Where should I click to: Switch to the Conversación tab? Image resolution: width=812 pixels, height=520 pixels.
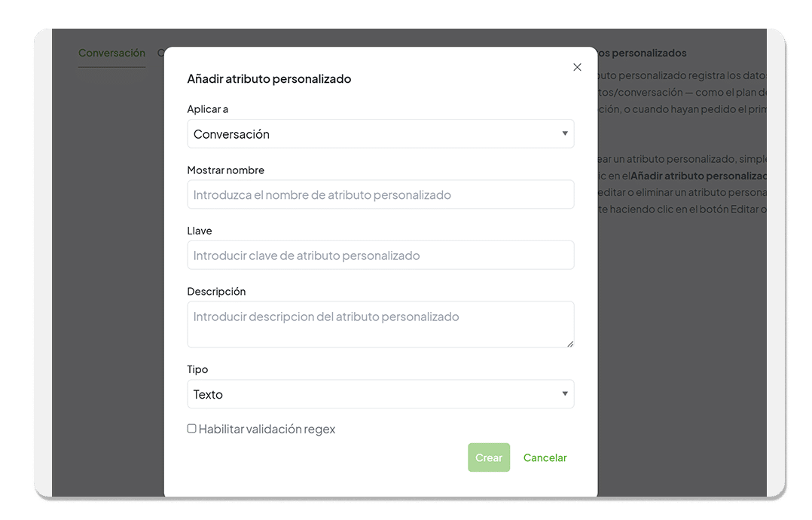tap(111, 54)
